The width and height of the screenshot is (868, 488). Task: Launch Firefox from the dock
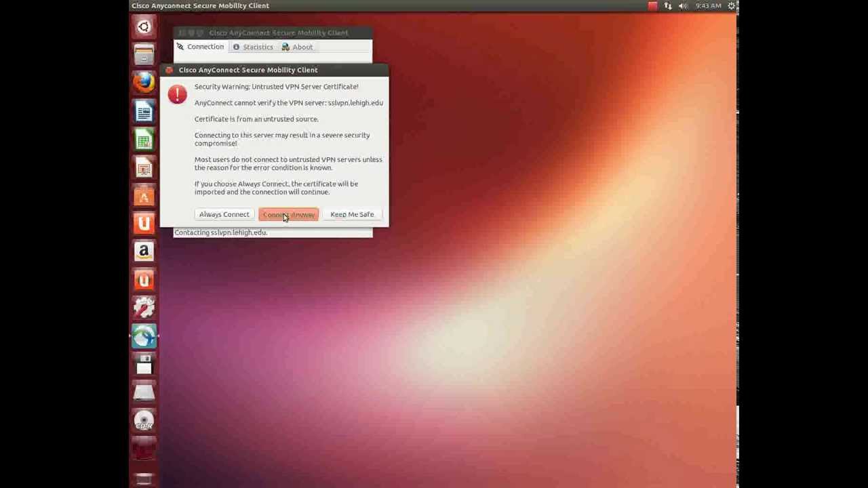pyautogui.click(x=144, y=83)
